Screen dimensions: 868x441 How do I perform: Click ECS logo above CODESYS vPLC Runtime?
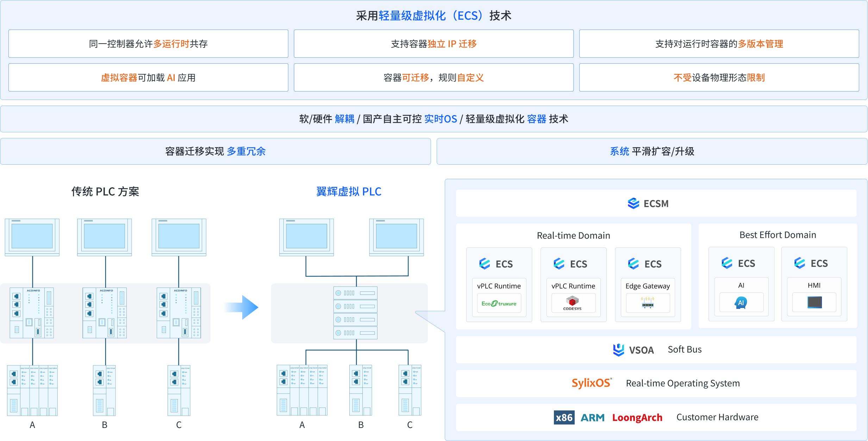[x=570, y=264]
